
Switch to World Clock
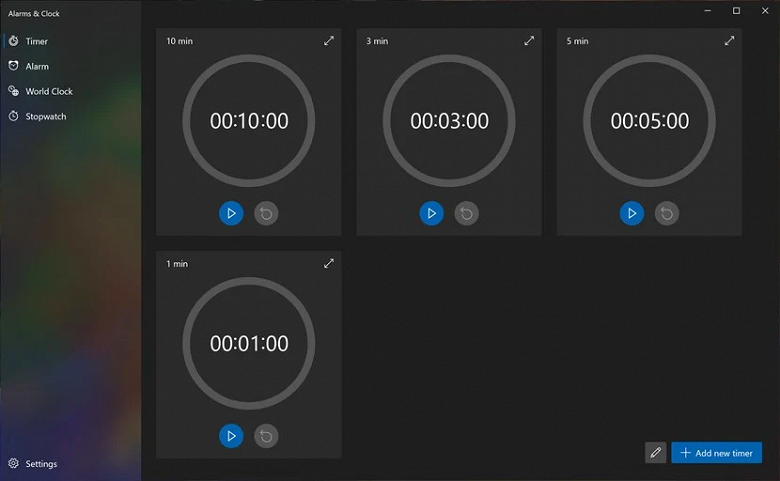point(48,91)
